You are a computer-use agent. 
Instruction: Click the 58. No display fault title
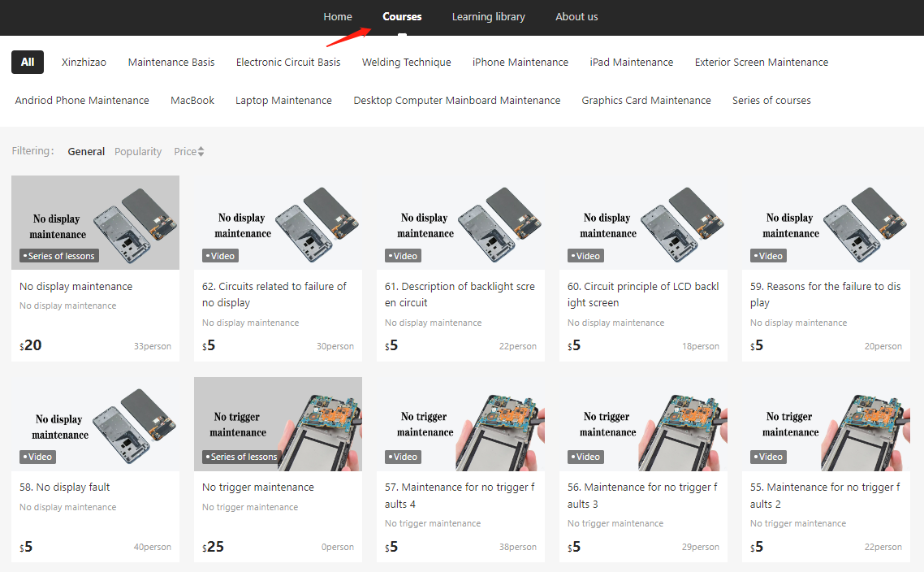65,487
